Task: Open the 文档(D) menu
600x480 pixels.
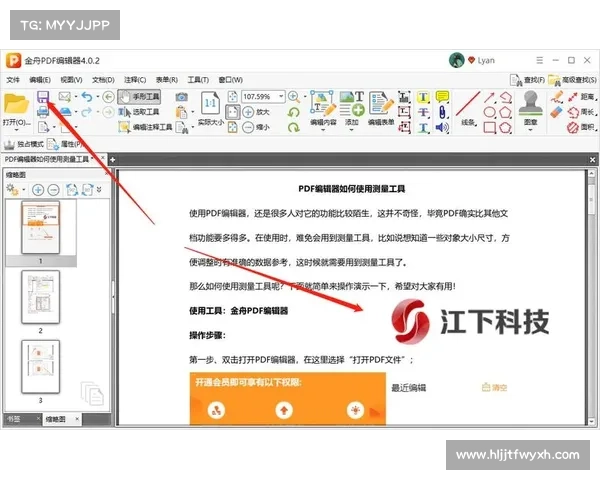Action: (103, 80)
